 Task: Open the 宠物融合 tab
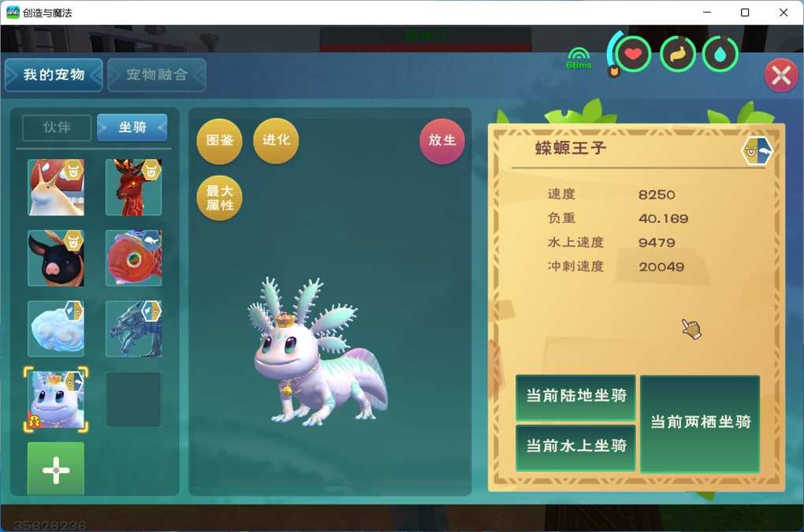point(157,75)
